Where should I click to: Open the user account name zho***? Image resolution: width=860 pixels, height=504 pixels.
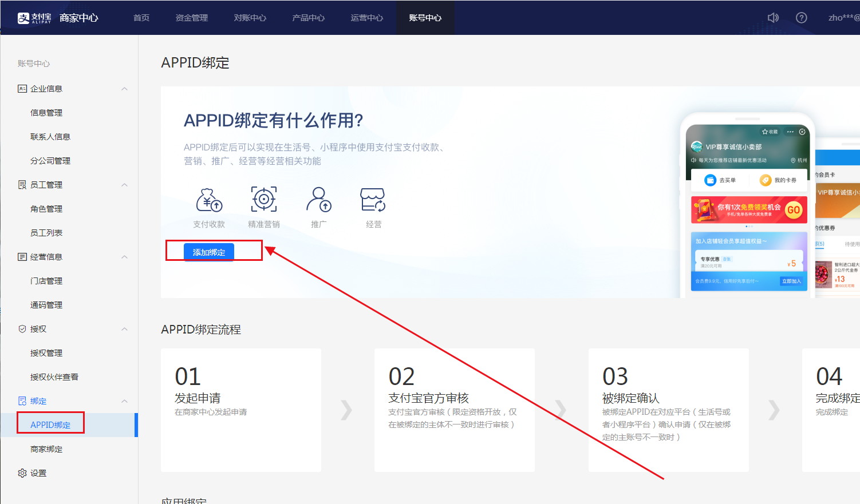pyautogui.click(x=844, y=18)
